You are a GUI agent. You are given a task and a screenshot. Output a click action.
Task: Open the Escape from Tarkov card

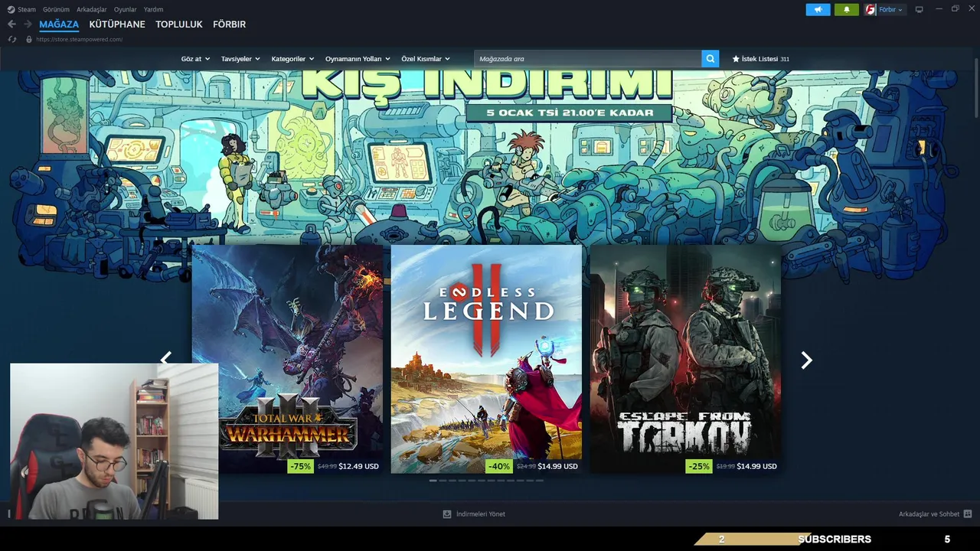(x=685, y=359)
